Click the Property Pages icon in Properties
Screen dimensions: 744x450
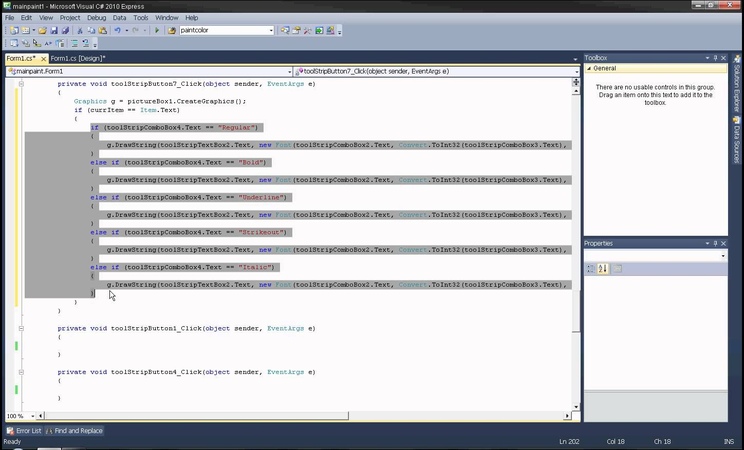click(x=617, y=269)
